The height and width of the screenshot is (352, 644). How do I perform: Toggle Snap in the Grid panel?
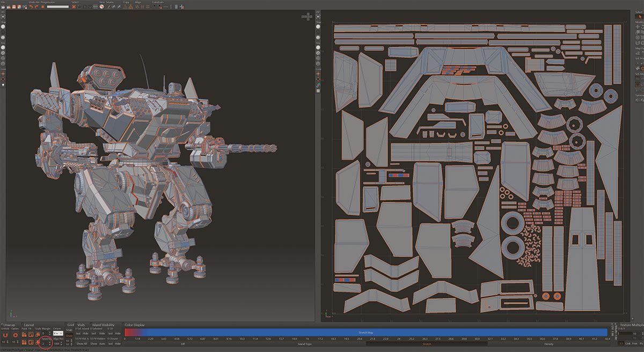(x=68, y=334)
